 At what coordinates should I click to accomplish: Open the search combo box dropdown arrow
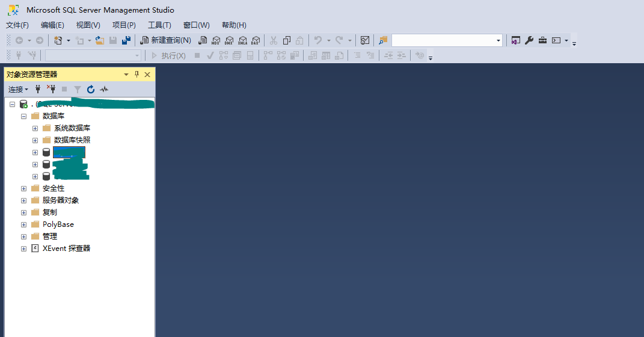pyautogui.click(x=498, y=40)
